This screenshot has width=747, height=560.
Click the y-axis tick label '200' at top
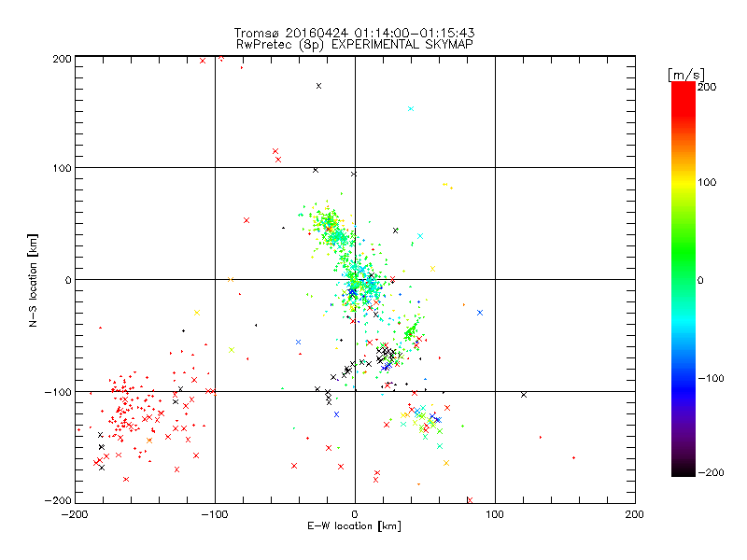click(62, 59)
